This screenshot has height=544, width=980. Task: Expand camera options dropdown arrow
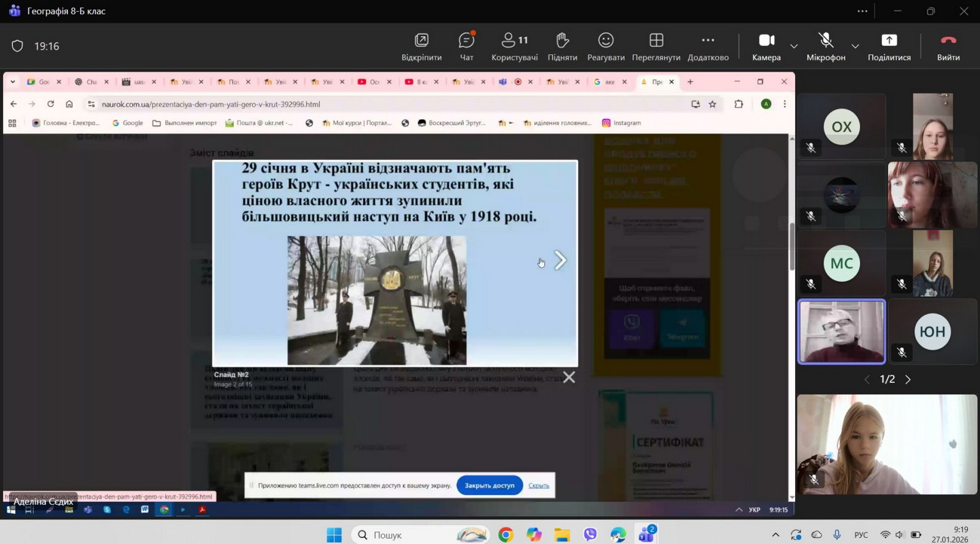[794, 46]
